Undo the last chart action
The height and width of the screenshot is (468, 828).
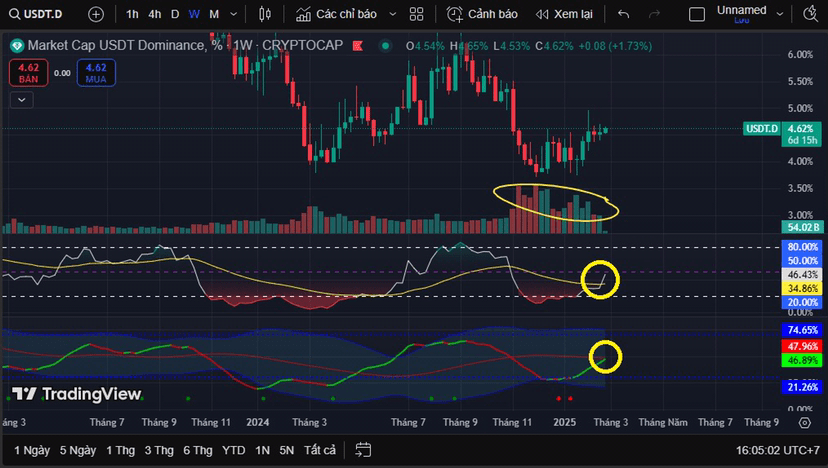tap(624, 14)
